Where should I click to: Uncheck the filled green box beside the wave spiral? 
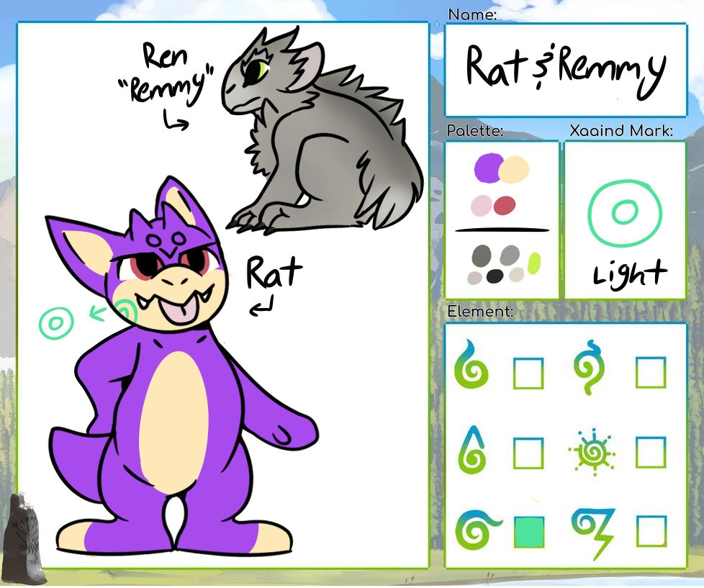click(x=528, y=533)
